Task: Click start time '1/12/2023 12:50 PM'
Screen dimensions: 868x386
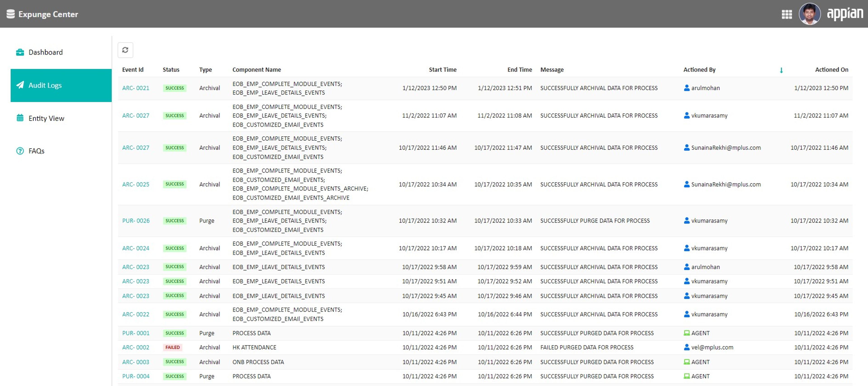Action: pyautogui.click(x=429, y=88)
